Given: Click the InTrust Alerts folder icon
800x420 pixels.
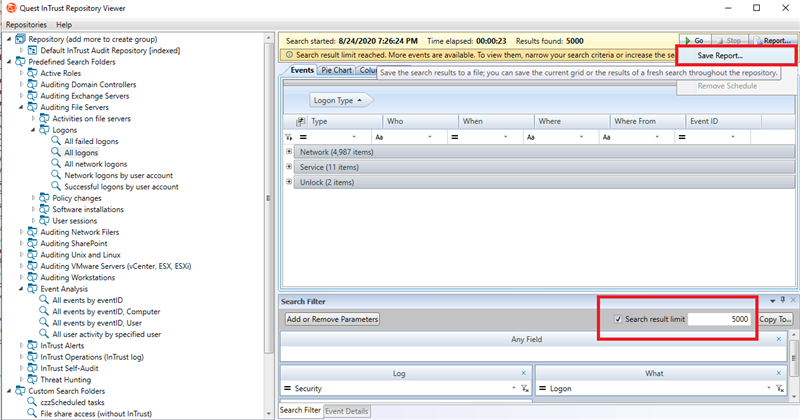Looking at the screenshot, I should (32, 345).
